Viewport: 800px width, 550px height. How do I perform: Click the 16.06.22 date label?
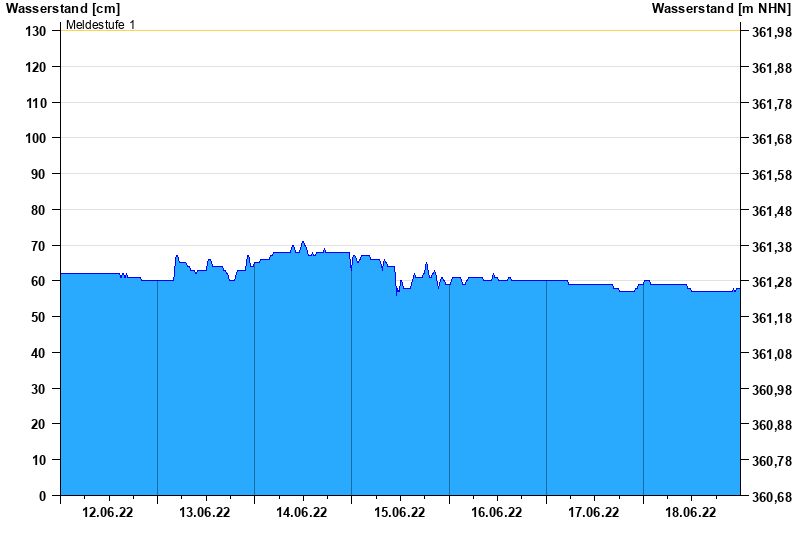coord(496,513)
